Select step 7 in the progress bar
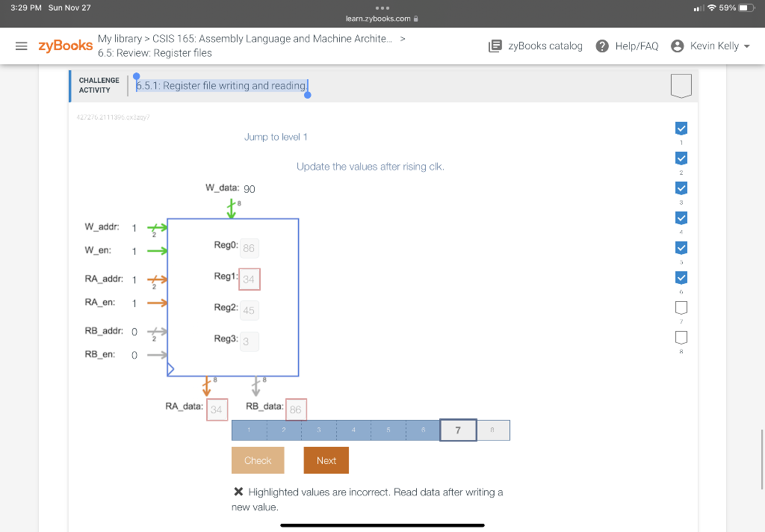Screen dimensions: 765x532 coord(458,430)
